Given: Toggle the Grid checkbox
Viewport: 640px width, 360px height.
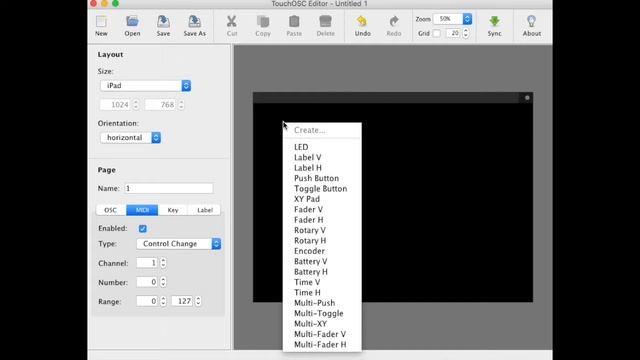Looking at the screenshot, I should (x=436, y=33).
